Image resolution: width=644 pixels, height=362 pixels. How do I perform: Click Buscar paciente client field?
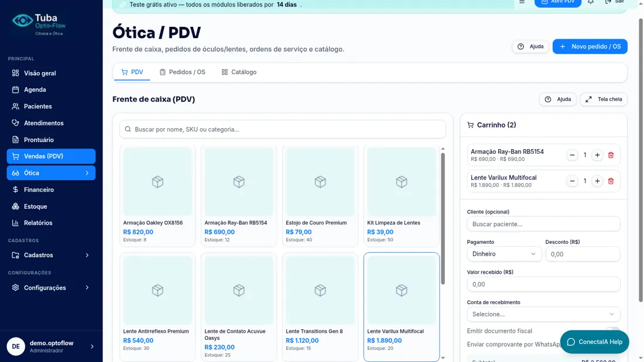tap(543, 224)
